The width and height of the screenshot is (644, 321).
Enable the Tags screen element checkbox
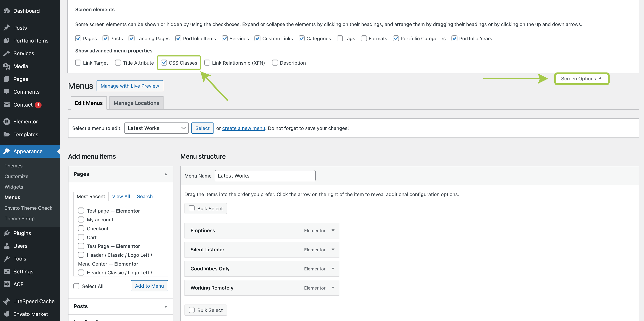click(x=340, y=39)
